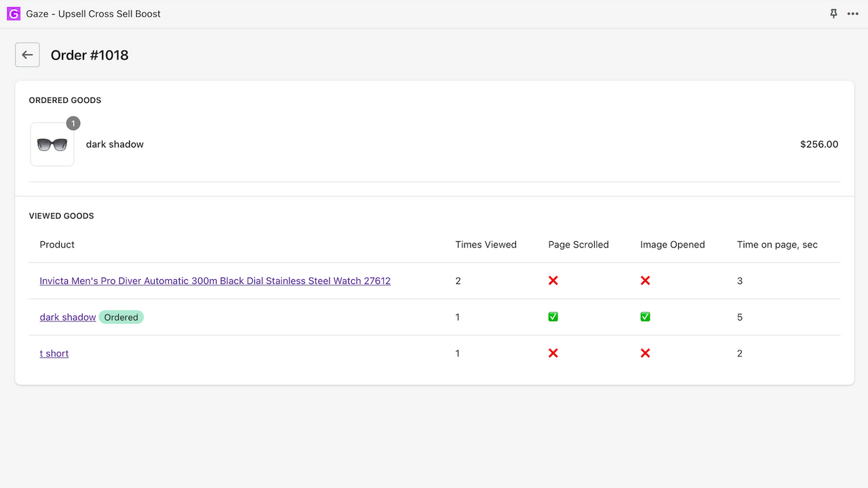Click the quantity badge on the sunglasses thumbnail

click(73, 123)
